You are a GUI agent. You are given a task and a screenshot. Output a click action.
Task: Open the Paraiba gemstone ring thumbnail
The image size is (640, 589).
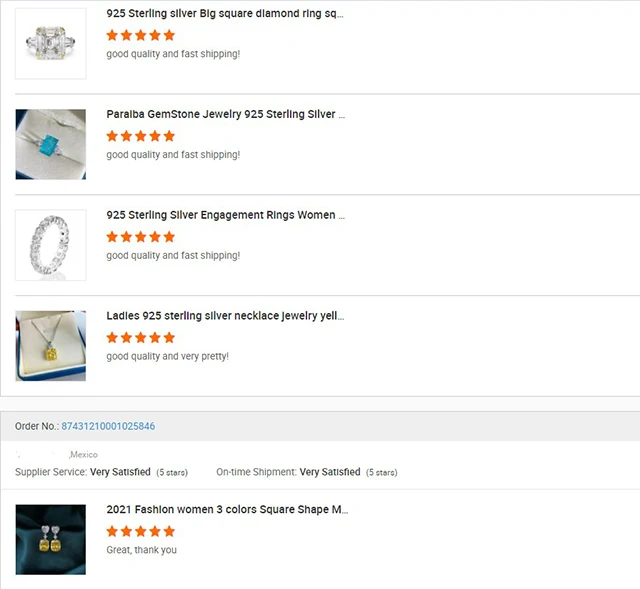(50, 145)
